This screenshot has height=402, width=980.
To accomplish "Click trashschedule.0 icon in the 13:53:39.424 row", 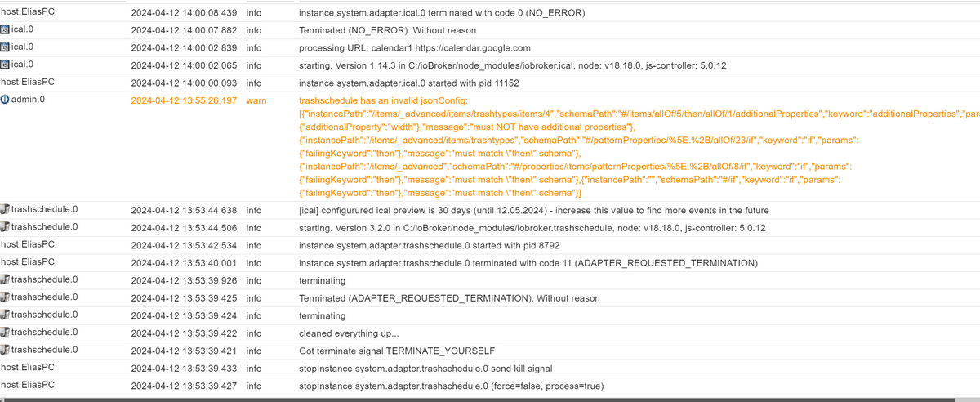I will [5, 315].
